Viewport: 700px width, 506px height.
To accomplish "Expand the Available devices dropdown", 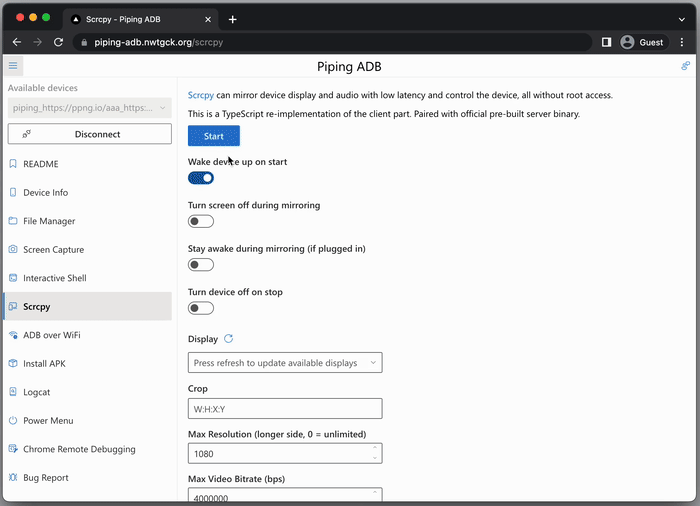I will (x=89, y=108).
